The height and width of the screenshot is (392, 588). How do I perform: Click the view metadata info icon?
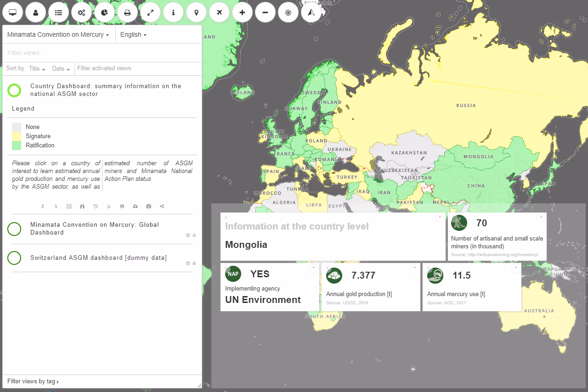[x=122, y=207]
